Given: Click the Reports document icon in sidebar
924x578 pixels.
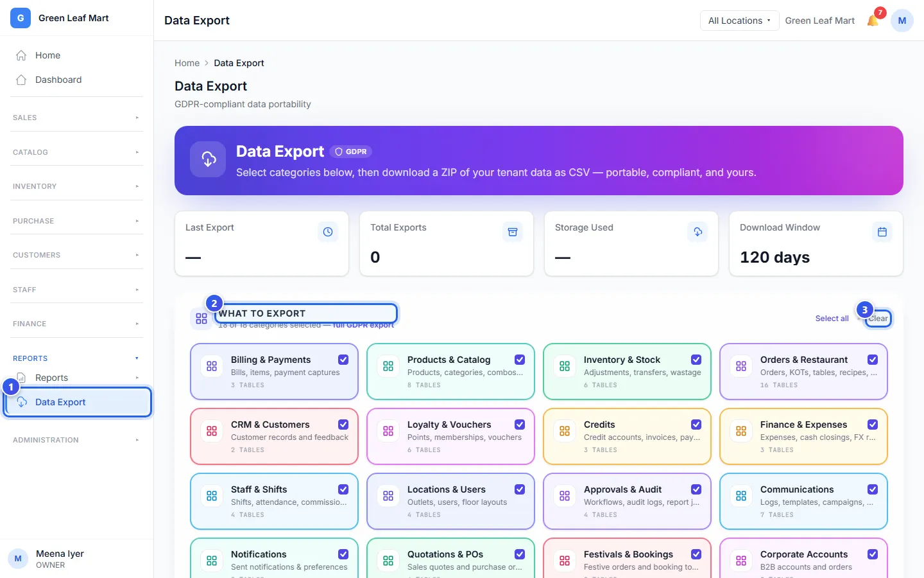Looking at the screenshot, I should pyautogui.click(x=21, y=378).
